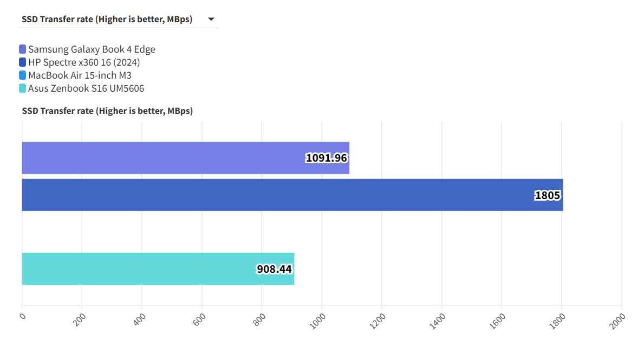Show the MacBook Air 15-inch M3 series
Screen dimensions: 644x339
(x=80, y=75)
